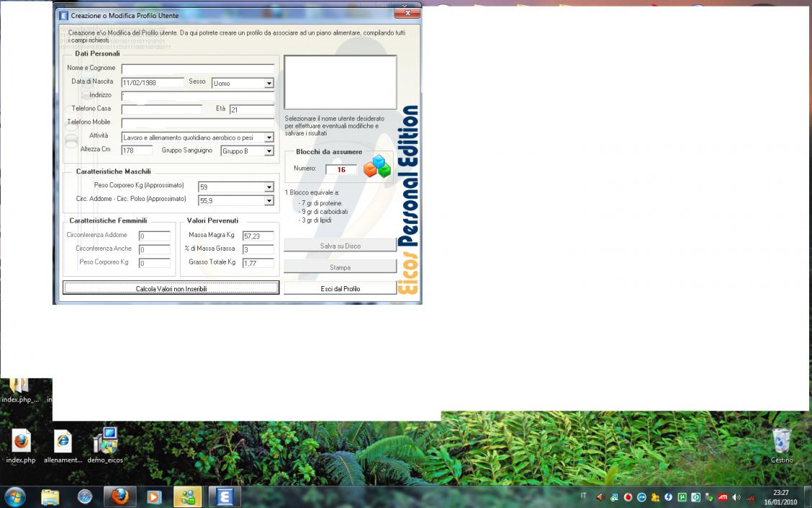The height and width of the screenshot is (508, 812).
Task: Open the Windows Start menu
Action: coord(14,496)
